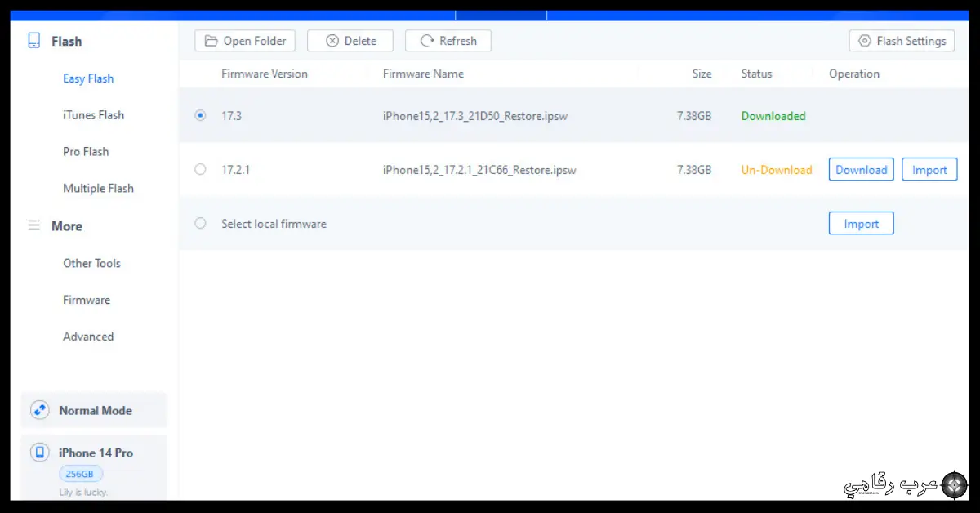Click the Flash Settings gear icon
This screenshot has height=513, width=980.
point(863,40)
